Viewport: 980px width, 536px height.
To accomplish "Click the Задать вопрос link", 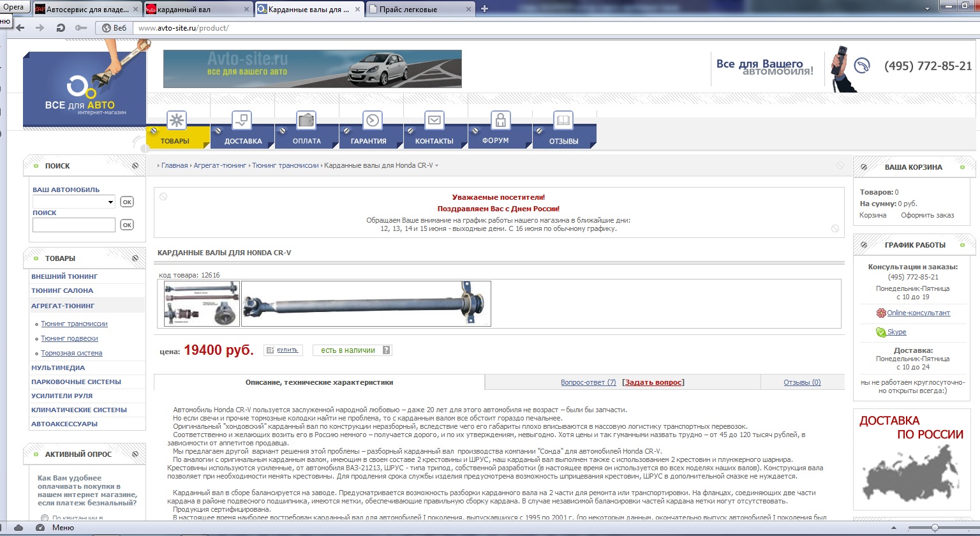I will [x=654, y=382].
